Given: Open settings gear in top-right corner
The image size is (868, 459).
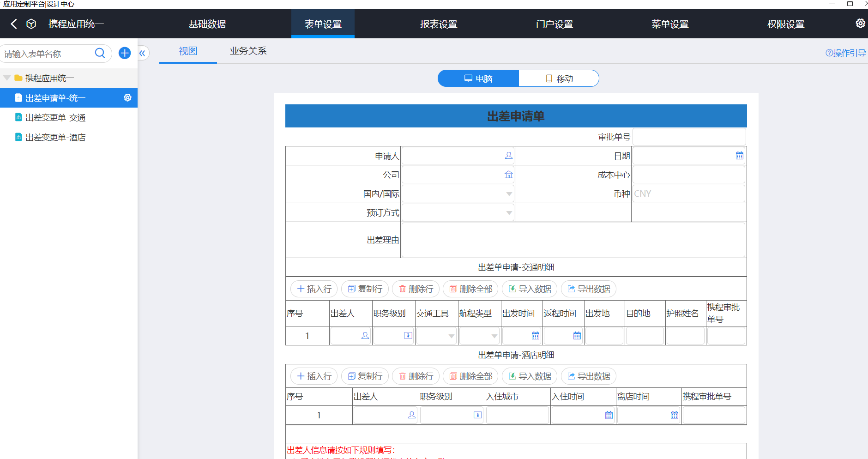Looking at the screenshot, I should [x=860, y=24].
